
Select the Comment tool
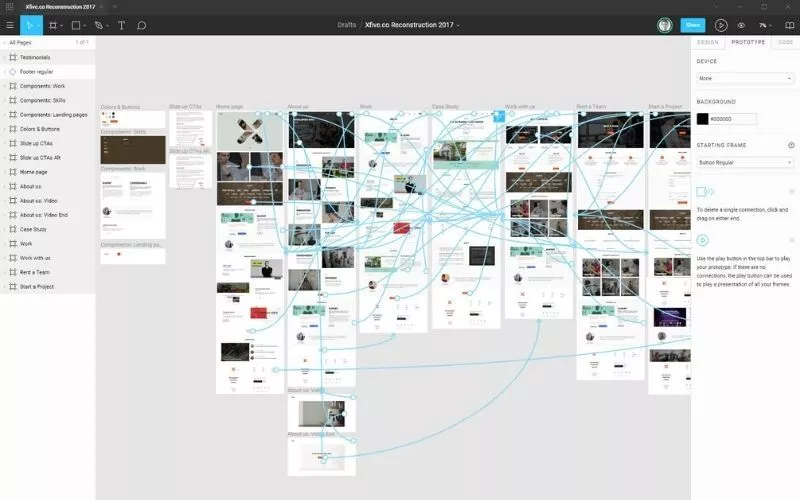pyautogui.click(x=141, y=25)
